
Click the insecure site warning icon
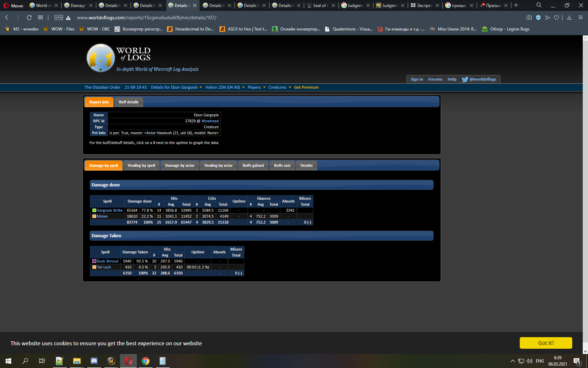(69, 18)
